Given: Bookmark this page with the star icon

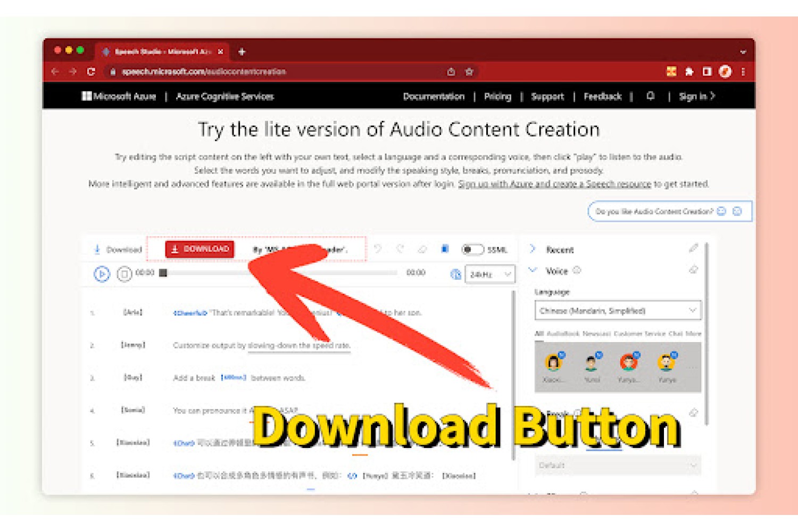Looking at the screenshot, I should [x=469, y=71].
